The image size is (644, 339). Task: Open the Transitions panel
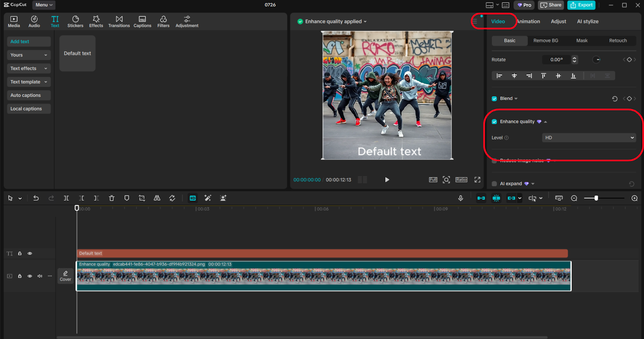point(119,21)
